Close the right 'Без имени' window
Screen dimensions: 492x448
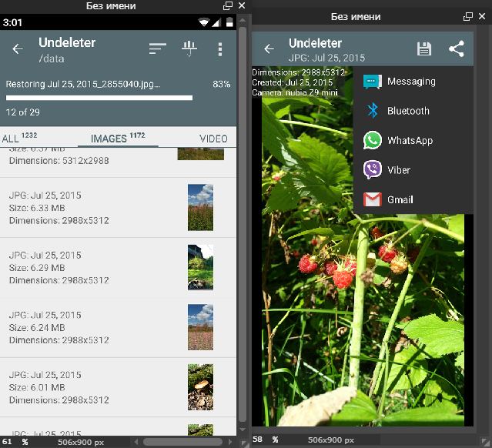pyautogui.click(x=482, y=16)
